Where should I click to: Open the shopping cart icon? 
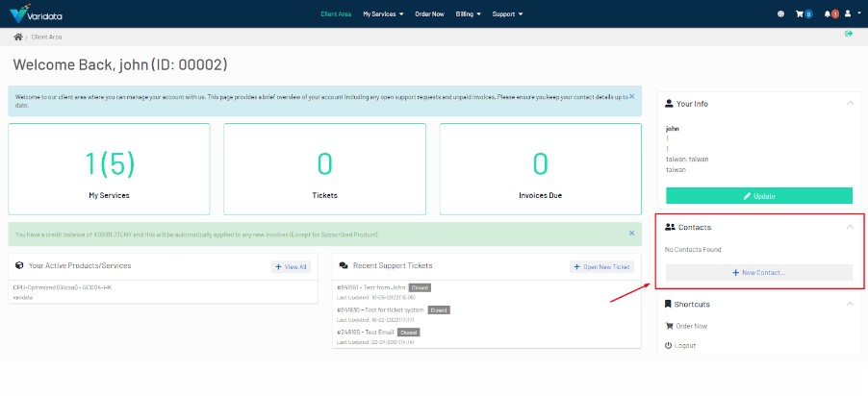[800, 13]
